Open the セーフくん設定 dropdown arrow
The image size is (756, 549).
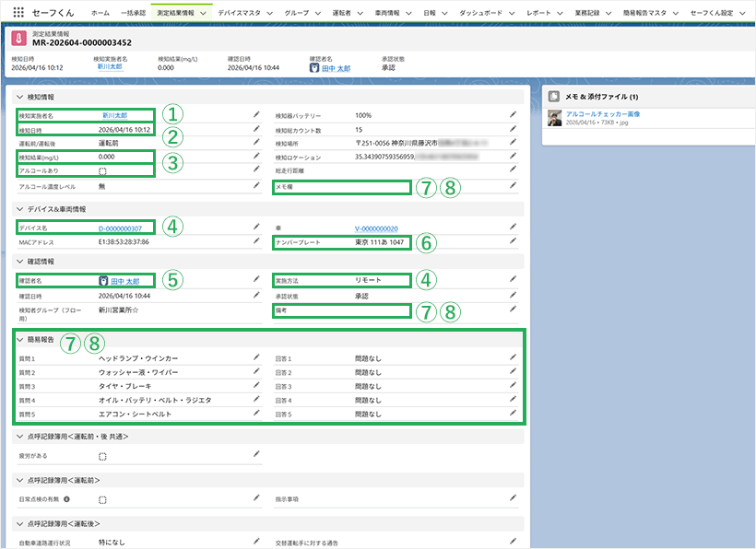(742, 13)
